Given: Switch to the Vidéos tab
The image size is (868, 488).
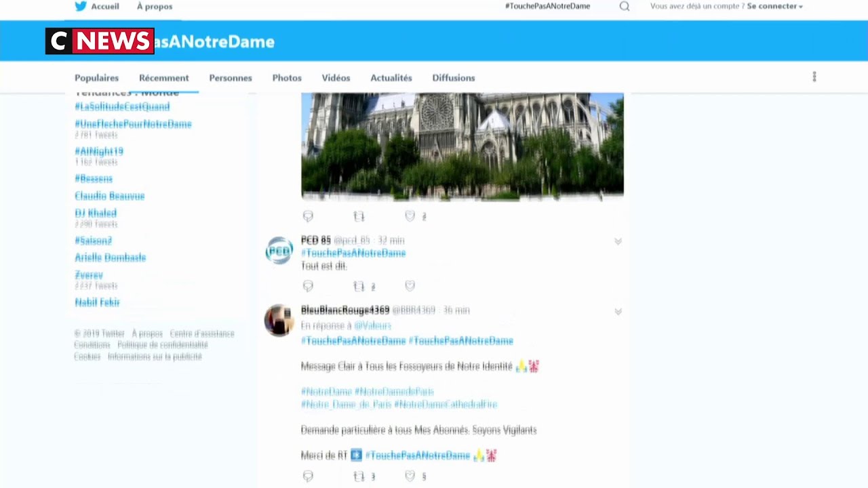Looking at the screenshot, I should point(336,77).
